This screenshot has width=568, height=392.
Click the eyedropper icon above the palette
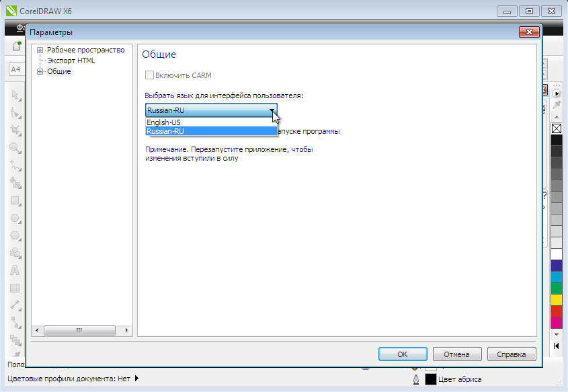557,106
